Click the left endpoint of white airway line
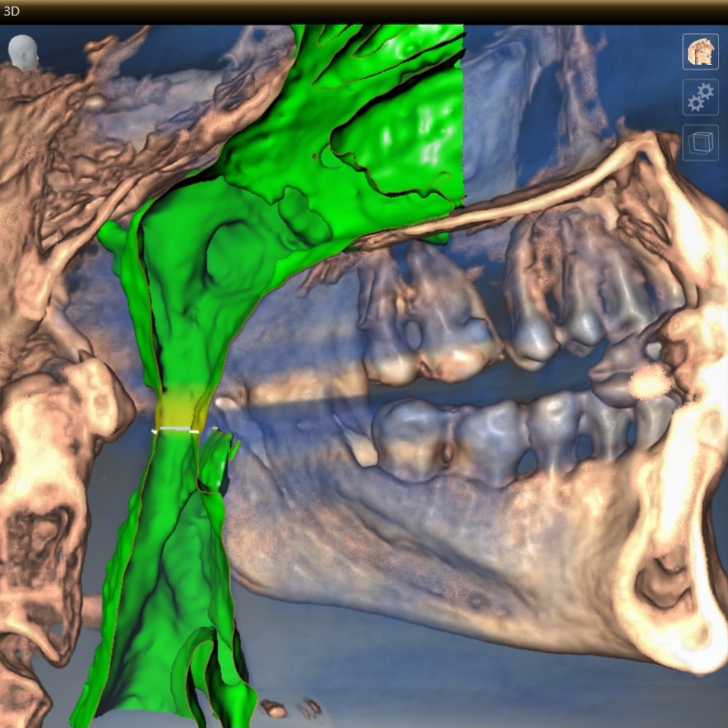The image size is (728, 728). [x=154, y=432]
